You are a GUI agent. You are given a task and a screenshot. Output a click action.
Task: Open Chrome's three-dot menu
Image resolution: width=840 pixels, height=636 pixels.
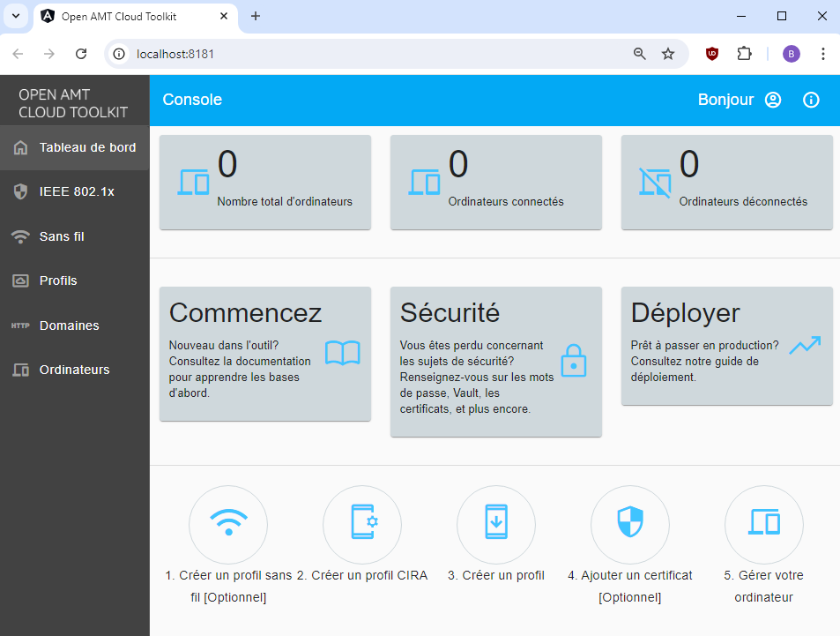[822, 54]
